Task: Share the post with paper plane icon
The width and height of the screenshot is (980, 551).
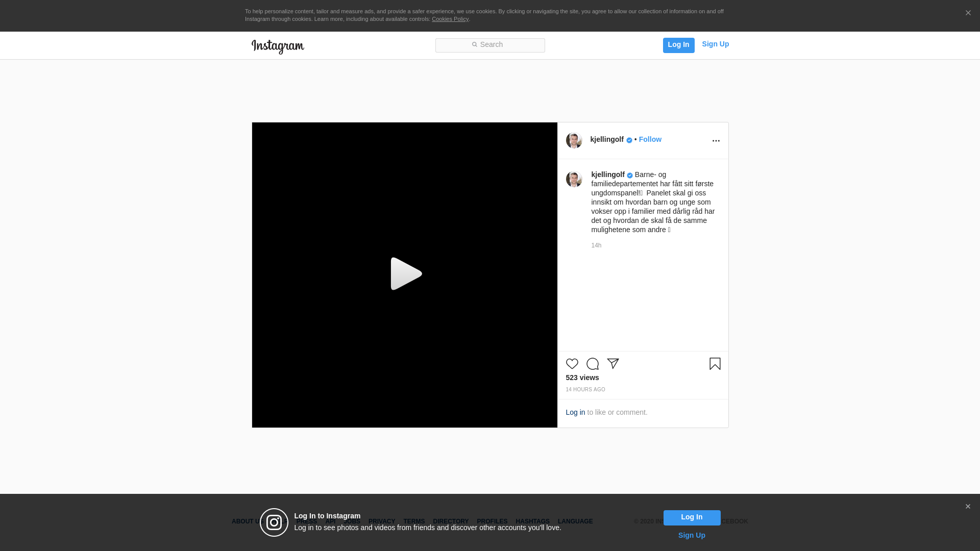Action: pos(612,364)
